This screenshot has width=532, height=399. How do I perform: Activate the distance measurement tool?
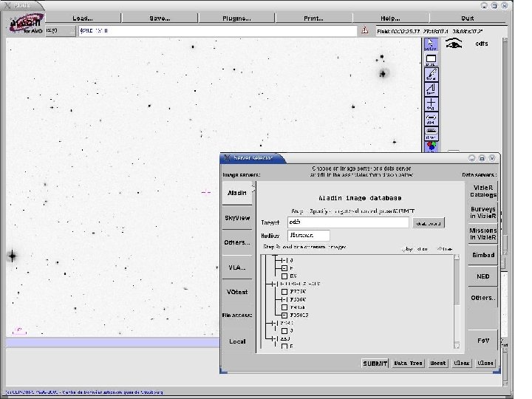tap(431, 118)
